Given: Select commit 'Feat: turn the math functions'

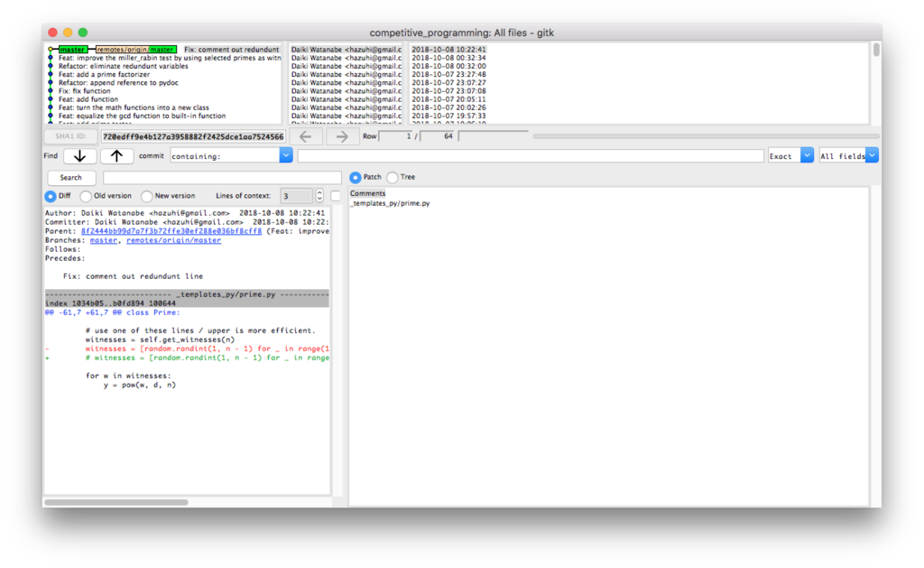Looking at the screenshot, I should [x=134, y=107].
